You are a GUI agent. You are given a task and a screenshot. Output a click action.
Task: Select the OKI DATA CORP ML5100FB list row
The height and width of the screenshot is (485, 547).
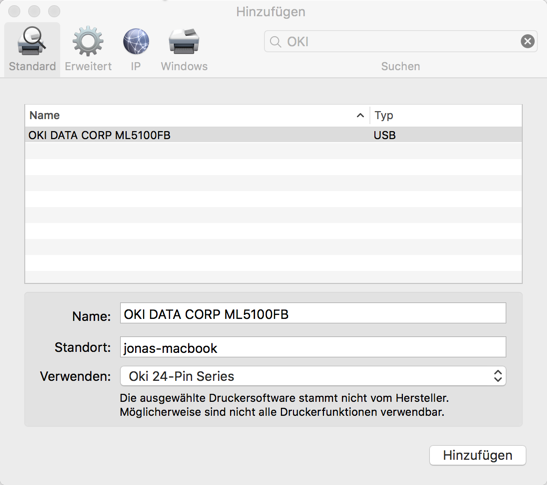click(274, 135)
